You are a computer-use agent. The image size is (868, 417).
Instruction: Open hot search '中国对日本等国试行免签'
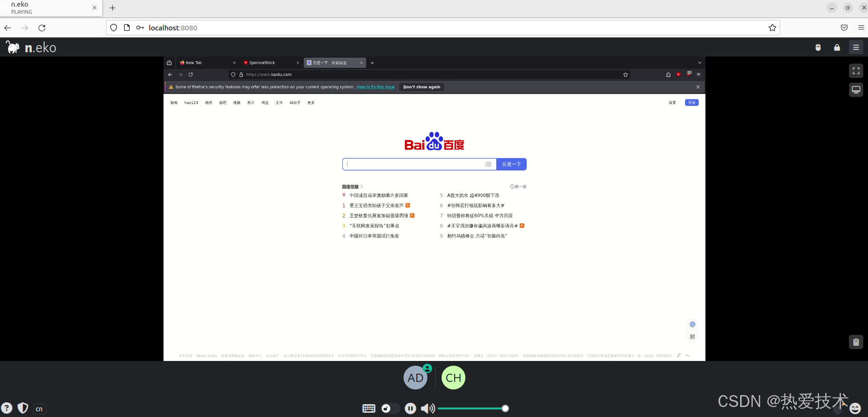coord(374,236)
